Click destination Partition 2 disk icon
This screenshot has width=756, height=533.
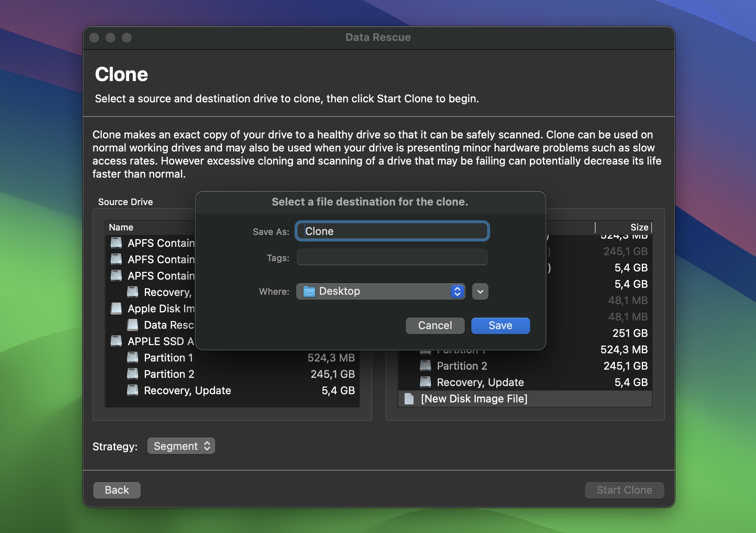click(x=425, y=366)
